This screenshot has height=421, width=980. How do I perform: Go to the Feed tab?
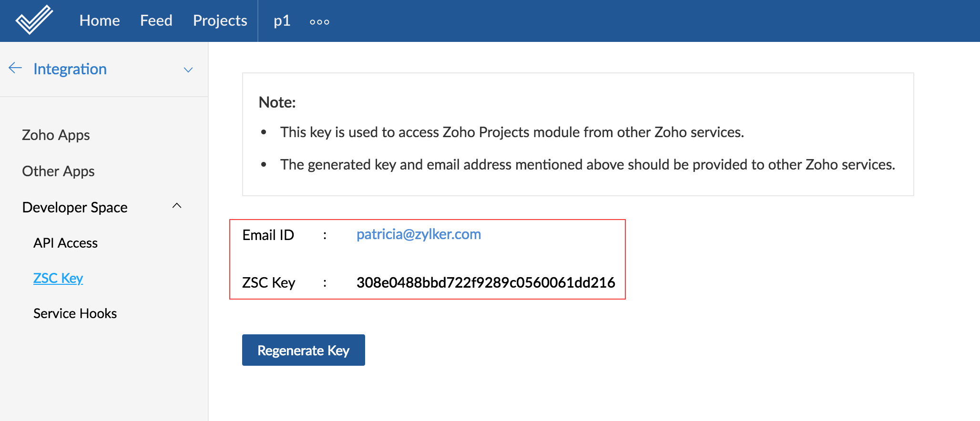(156, 20)
